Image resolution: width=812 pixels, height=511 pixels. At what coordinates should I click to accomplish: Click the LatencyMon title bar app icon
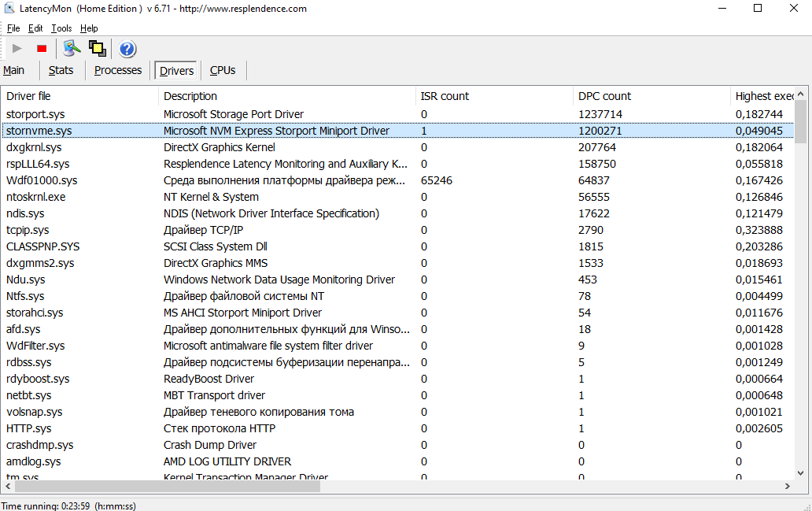(x=9, y=9)
